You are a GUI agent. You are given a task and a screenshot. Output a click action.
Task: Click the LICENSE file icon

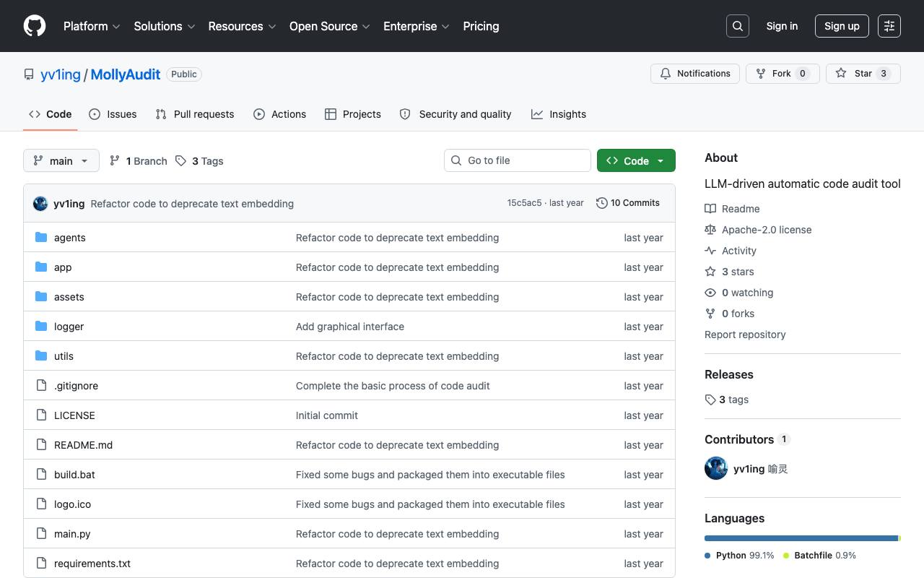(41, 415)
